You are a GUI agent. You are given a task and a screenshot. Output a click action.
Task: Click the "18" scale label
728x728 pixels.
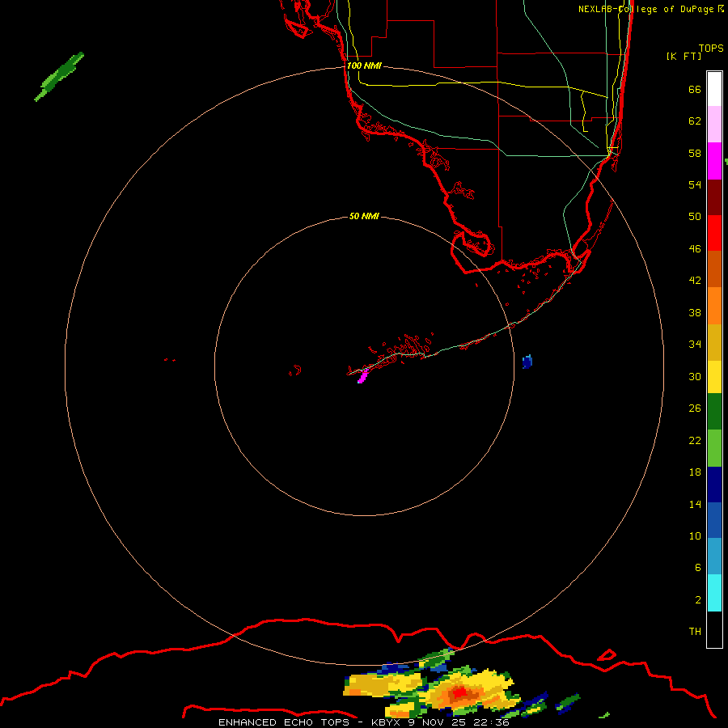tap(695, 472)
